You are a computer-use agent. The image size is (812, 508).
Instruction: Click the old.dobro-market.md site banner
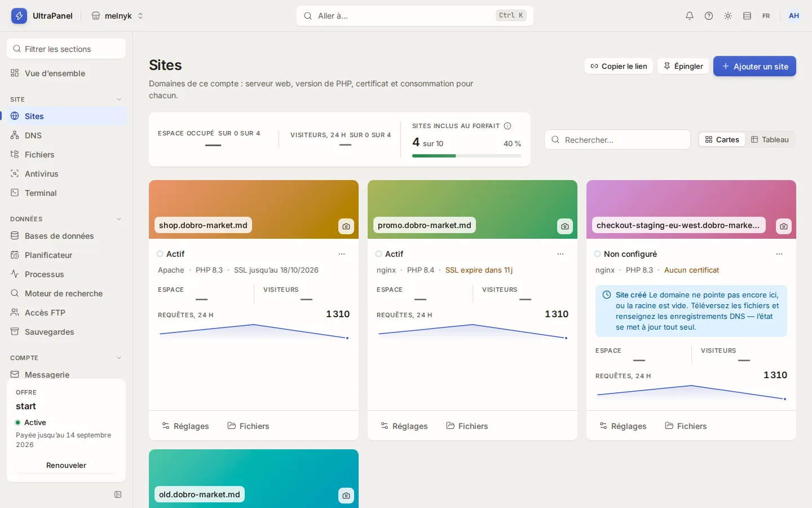tap(254, 479)
